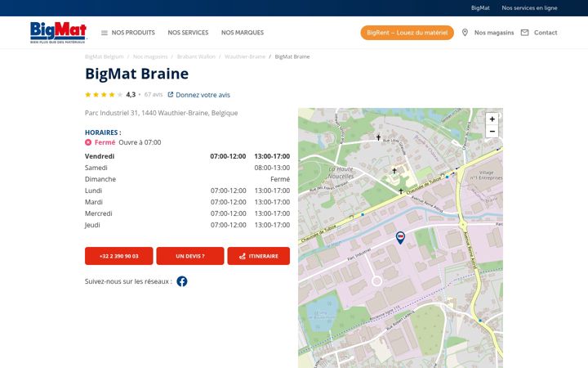
Task: Click the Mardi row in the hours
Action: coord(187,202)
